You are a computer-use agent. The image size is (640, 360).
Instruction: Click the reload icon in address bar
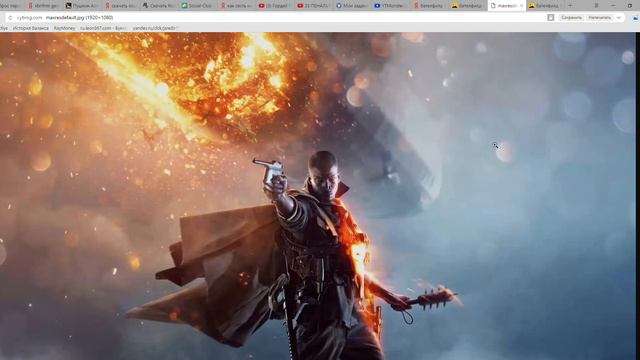pyautogui.click(x=11, y=18)
